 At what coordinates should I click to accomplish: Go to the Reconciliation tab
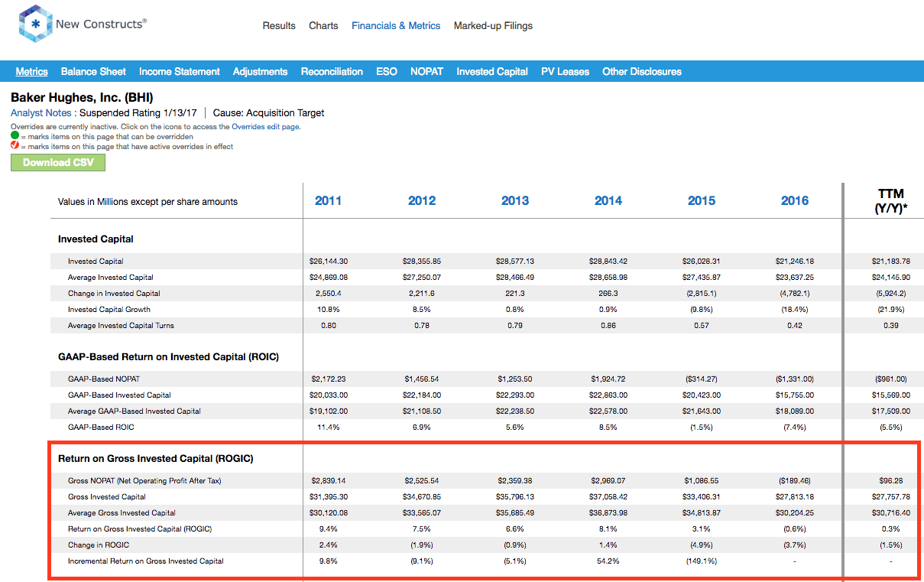coord(332,71)
